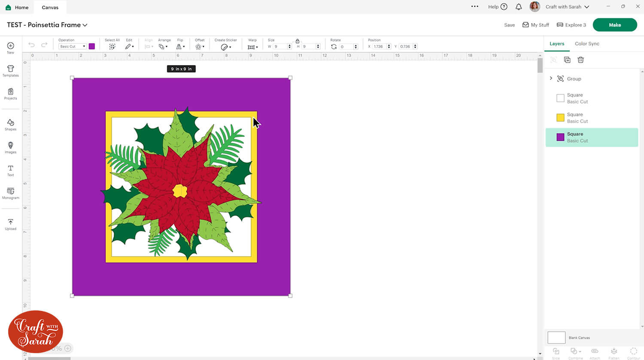Image resolution: width=644 pixels, height=360 pixels.
Task: Click the Select All icon
Action: tap(112, 46)
